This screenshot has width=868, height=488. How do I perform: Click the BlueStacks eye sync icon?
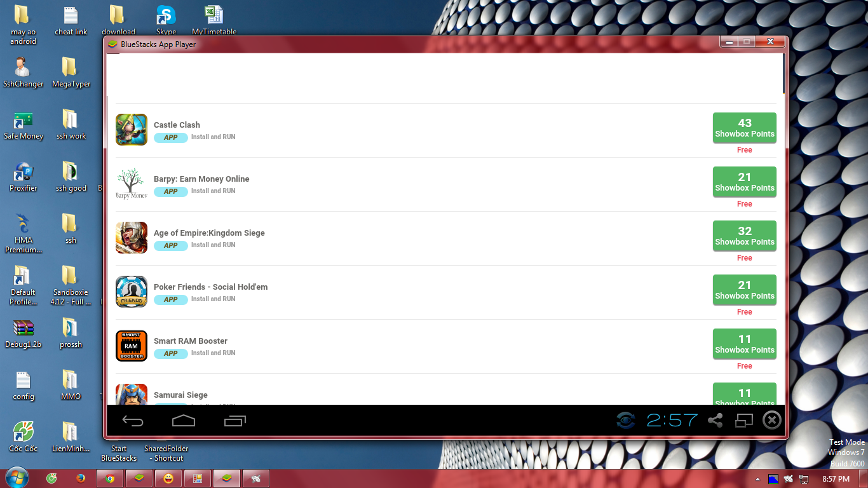tap(626, 420)
